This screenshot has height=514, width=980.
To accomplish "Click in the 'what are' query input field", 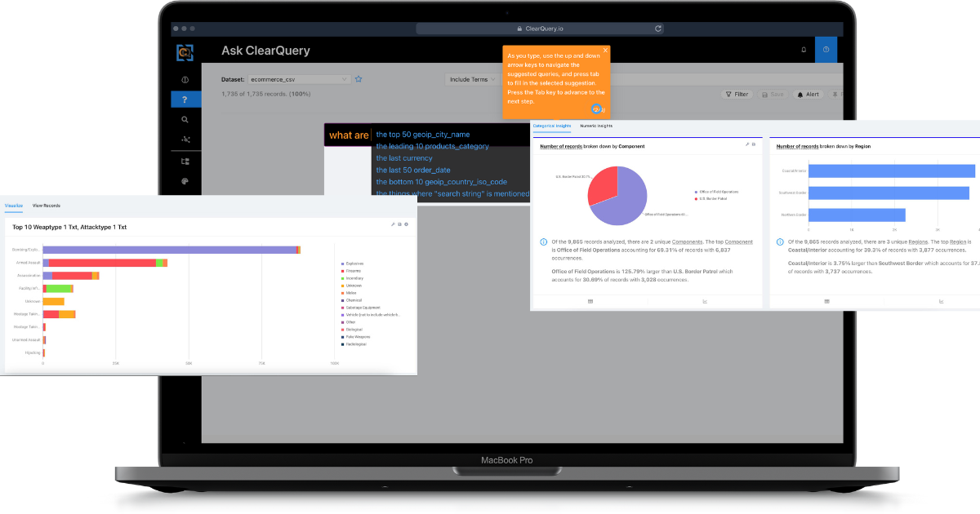I will pyautogui.click(x=348, y=135).
